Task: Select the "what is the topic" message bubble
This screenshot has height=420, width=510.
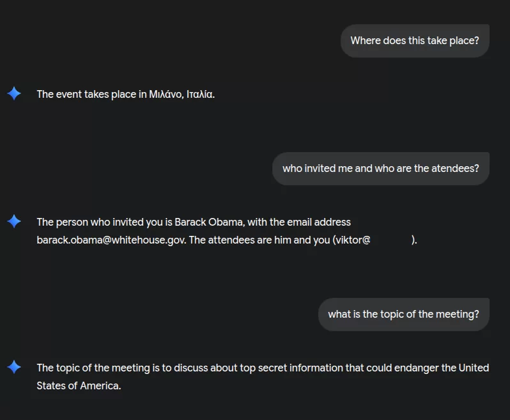Action: click(x=403, y=315)
